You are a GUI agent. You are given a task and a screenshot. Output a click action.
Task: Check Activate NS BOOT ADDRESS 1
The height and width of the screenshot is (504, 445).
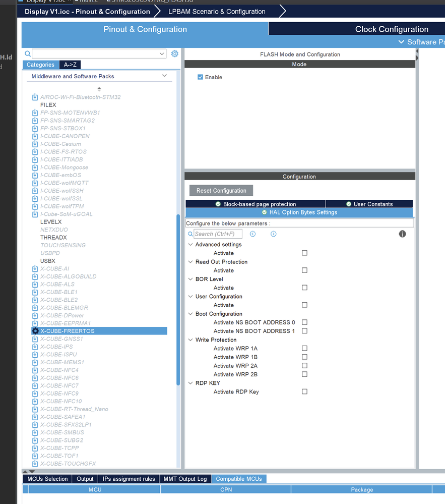click(304, 331)
